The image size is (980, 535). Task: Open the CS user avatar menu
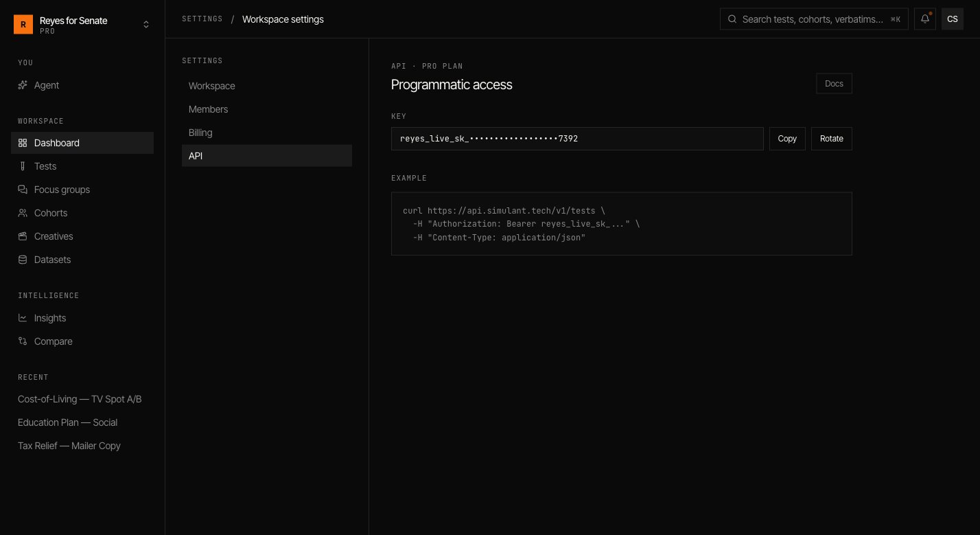(953, 19)
